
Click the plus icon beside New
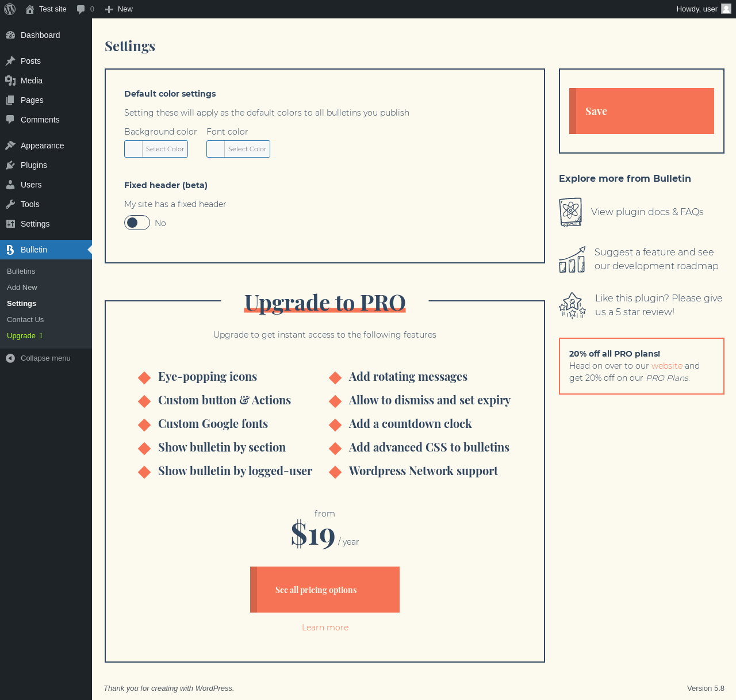tap(109, 9)
